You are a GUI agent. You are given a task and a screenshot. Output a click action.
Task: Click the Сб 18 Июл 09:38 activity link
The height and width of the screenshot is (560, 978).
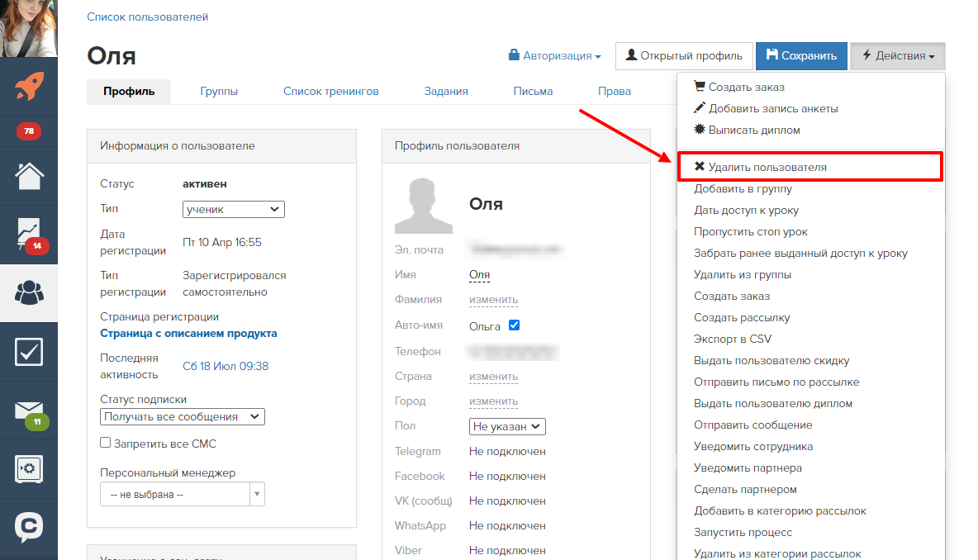(x=226, y=366)
